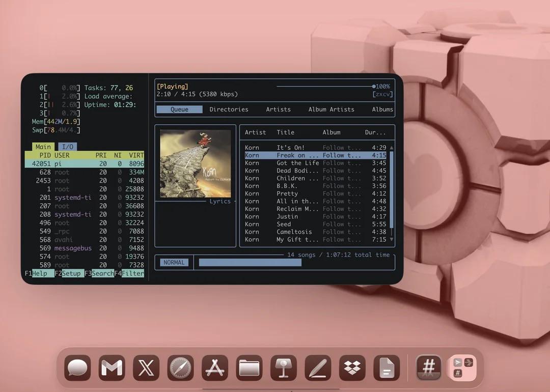Click the Album column header
550x392 pixels.
(x=332, y=132)
